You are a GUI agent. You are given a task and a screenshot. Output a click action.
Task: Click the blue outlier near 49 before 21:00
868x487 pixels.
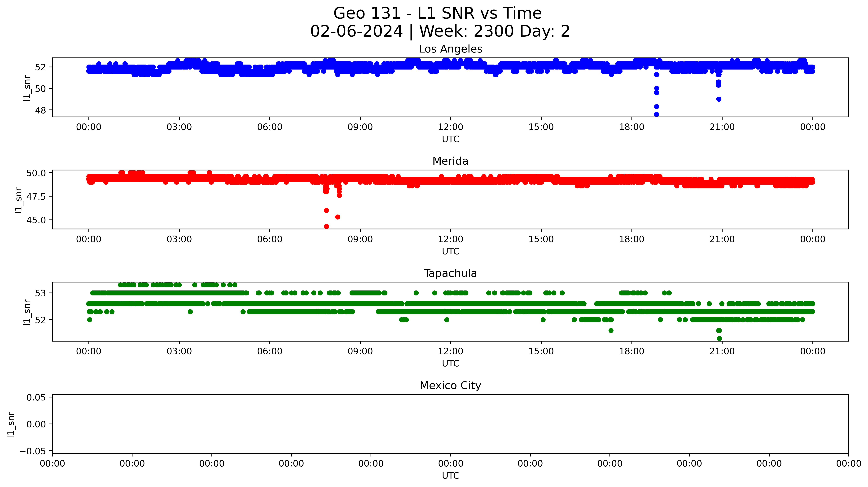coord(719,99)
